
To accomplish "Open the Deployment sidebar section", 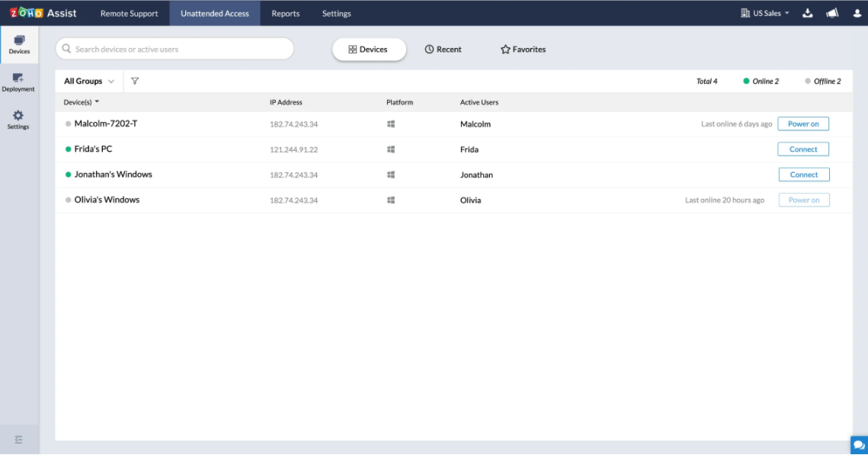I will (x=18, y=82).
